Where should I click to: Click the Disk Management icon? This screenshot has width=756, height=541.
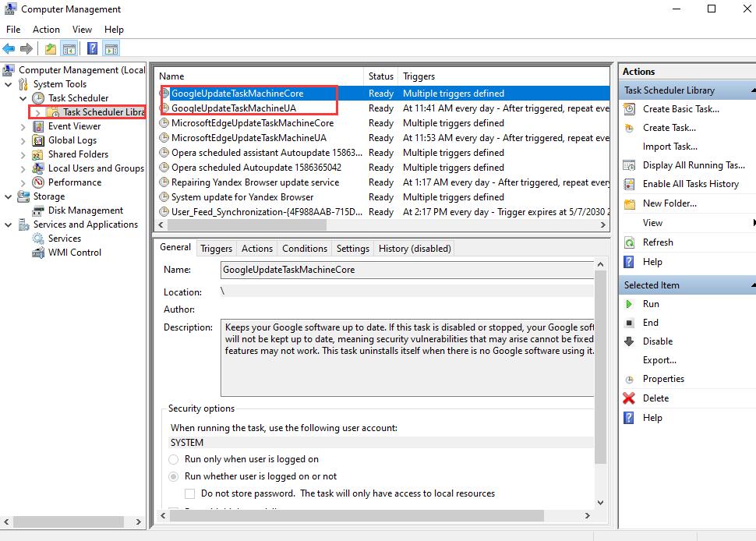tap(38, 210)
